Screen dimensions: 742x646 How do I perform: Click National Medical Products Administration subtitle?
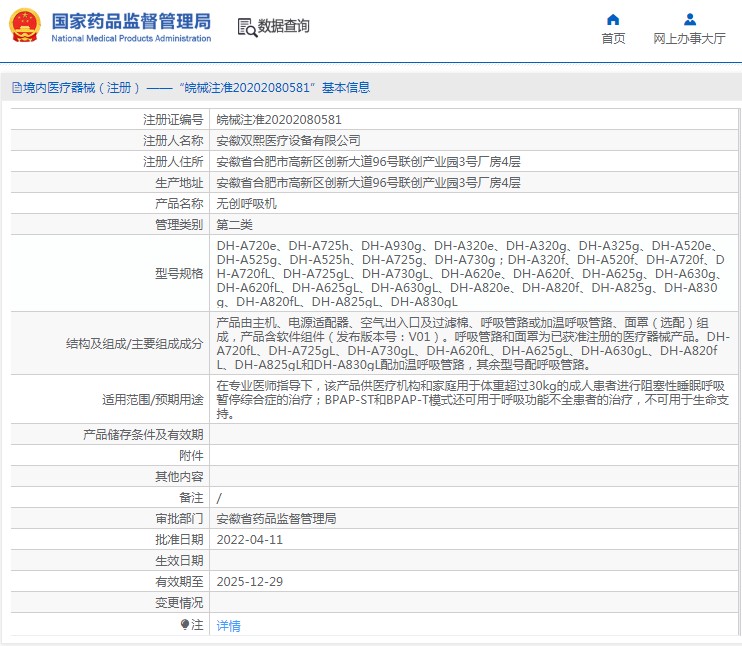pyautogui.click(x=131, y=38)
